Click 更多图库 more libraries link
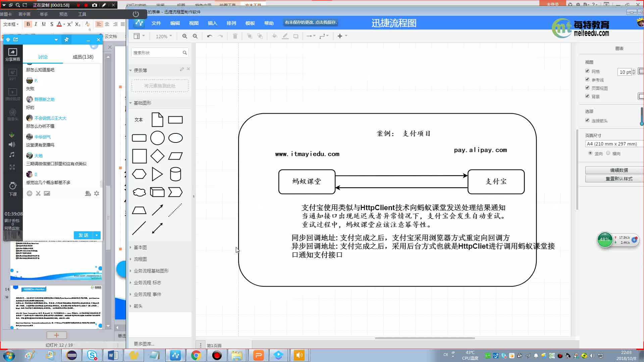 pos(144,344)
